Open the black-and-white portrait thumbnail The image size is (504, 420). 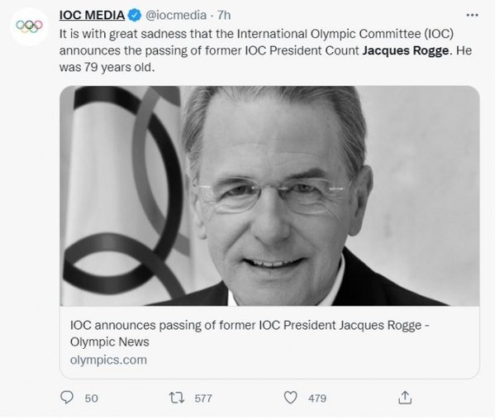pos(269,195)
